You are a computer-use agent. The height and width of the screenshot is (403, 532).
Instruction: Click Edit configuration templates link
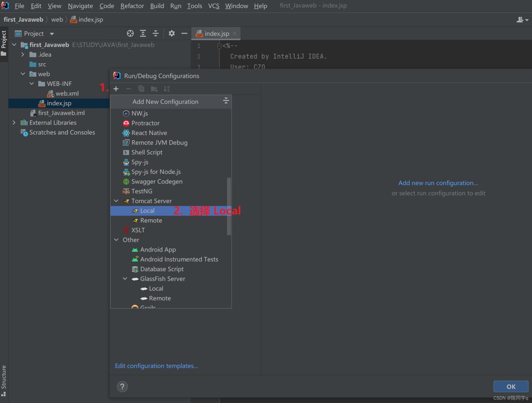pos(156,366)
